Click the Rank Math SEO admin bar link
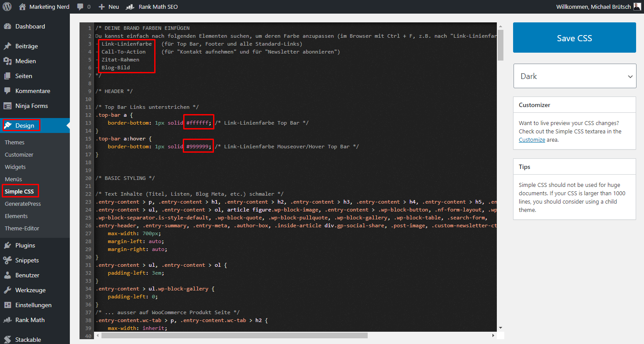The image size is (644, 344). click(158, 7)
